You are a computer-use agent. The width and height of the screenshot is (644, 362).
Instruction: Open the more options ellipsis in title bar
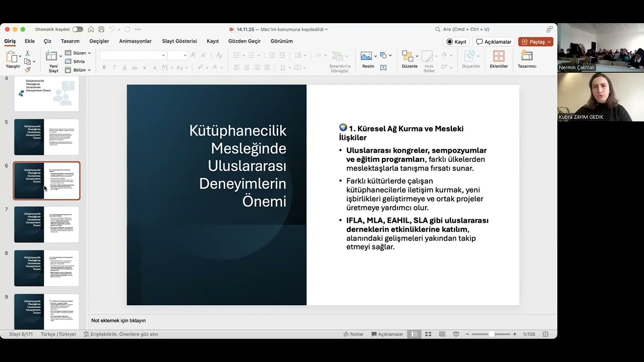tap(138, 30)
